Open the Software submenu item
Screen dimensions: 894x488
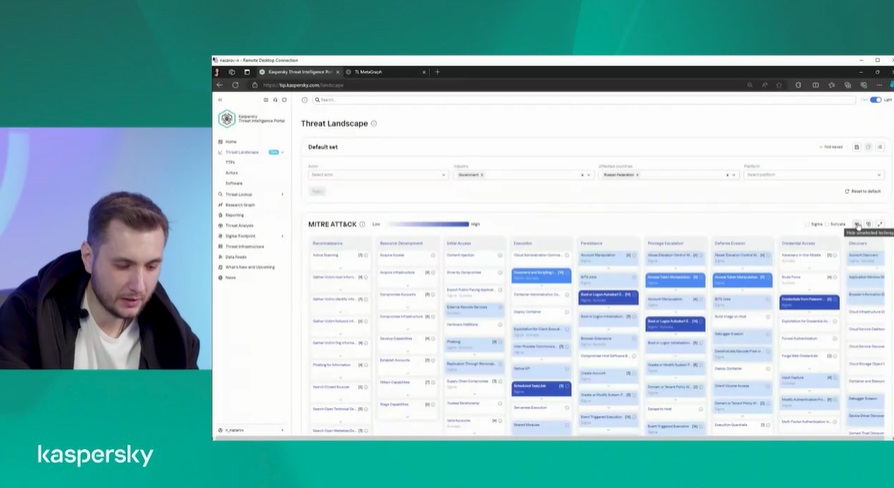pyautogui.click(x=234, y=184)
